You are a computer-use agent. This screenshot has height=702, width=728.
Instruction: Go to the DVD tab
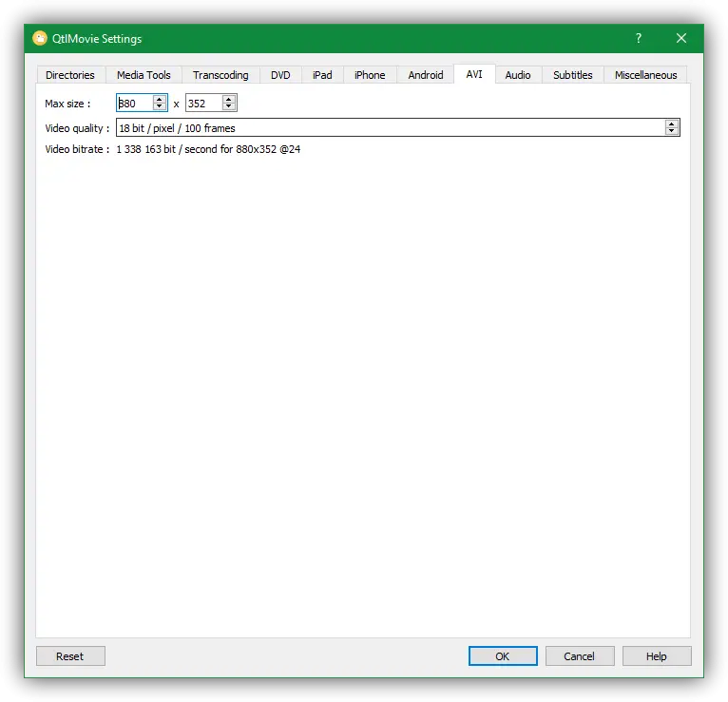point(280,75)
